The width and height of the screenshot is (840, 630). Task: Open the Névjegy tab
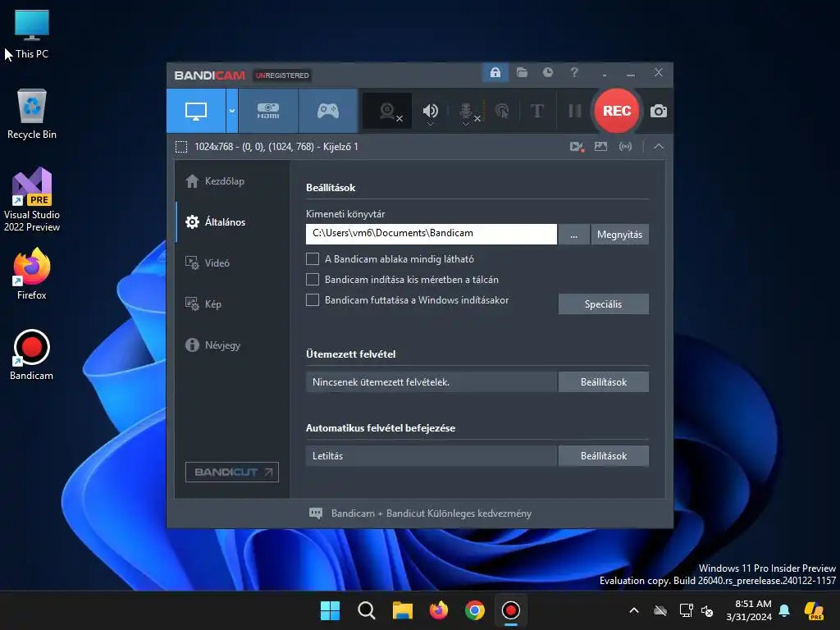click(232, 345)
